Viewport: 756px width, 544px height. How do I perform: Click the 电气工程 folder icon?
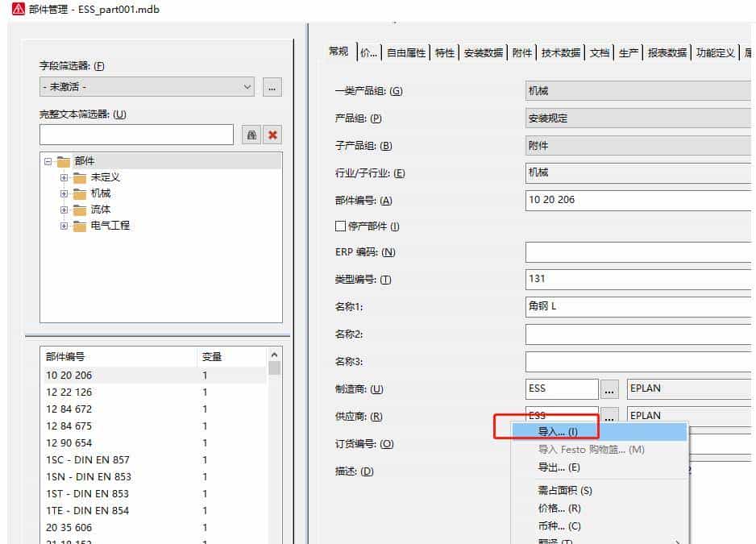pyautogui.click(x=78, y=226)
